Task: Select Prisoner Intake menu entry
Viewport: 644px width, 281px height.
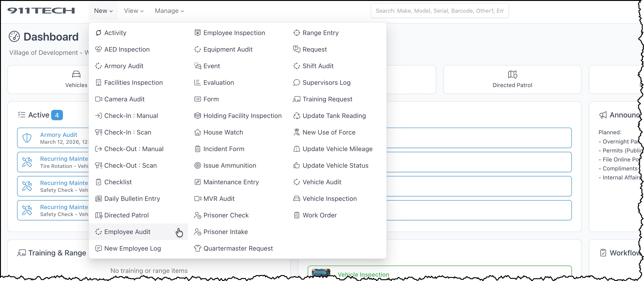Action: coord(225,232)
